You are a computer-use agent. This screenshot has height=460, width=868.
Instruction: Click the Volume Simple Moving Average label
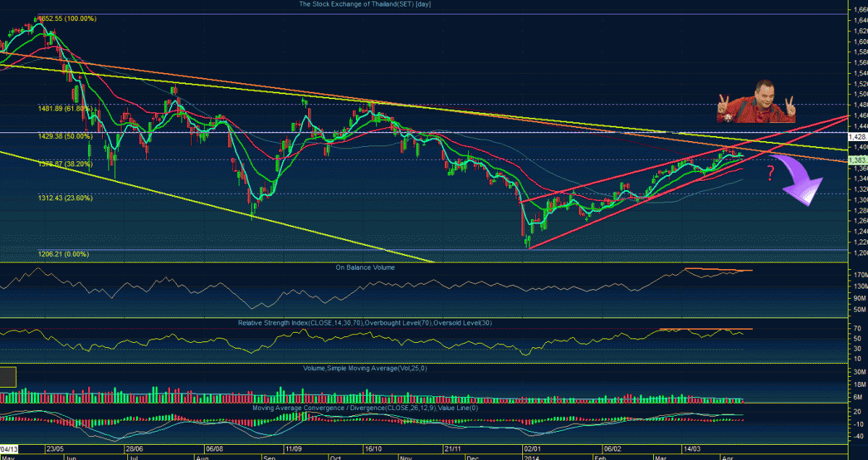coord(365,368)
